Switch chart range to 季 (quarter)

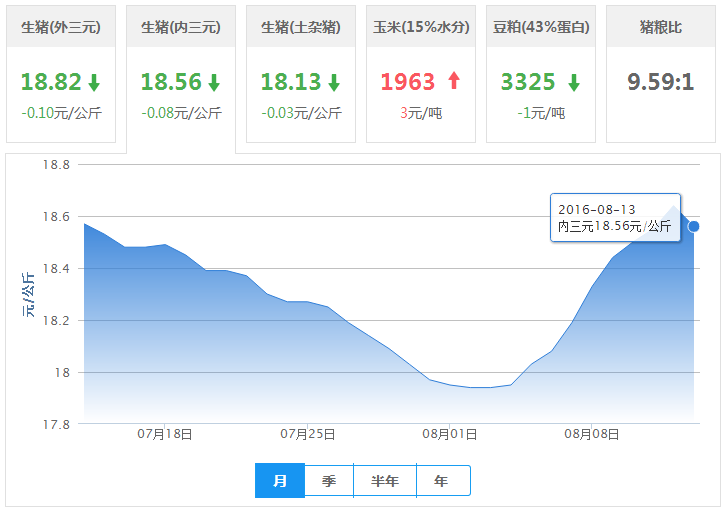click(329, 481)
